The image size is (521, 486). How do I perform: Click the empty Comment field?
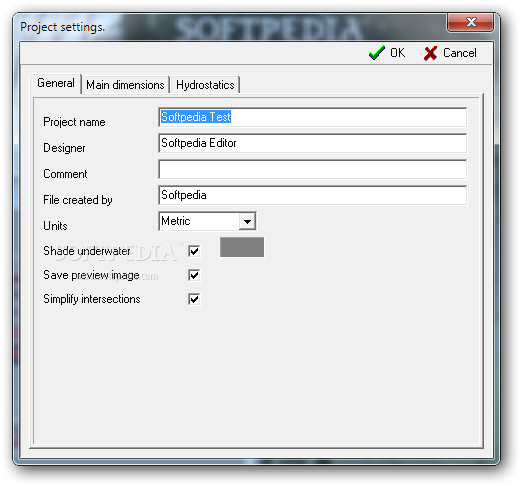[x=312, y=169]
